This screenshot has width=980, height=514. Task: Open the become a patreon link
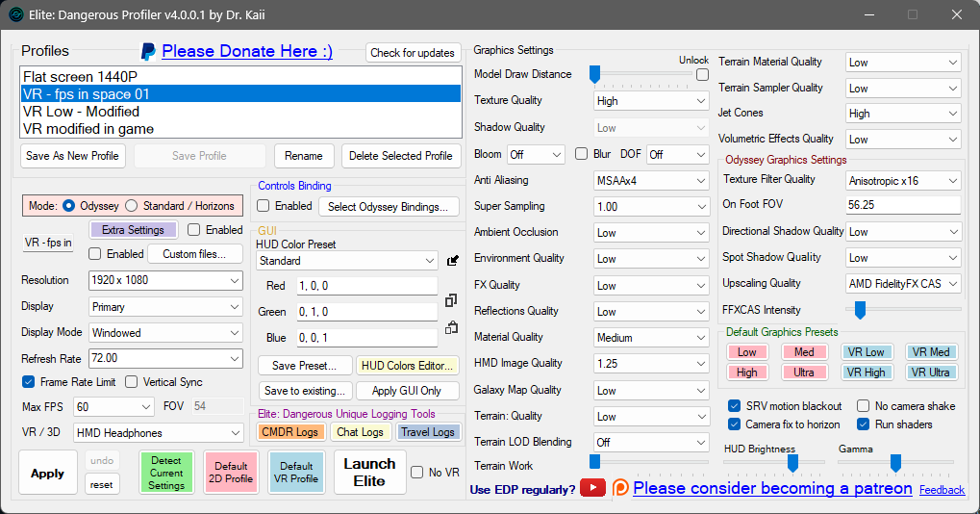coord(772,488)
